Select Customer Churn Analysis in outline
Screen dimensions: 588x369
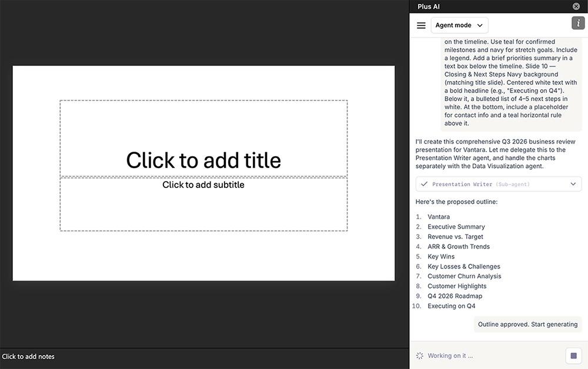pos(464,276)
